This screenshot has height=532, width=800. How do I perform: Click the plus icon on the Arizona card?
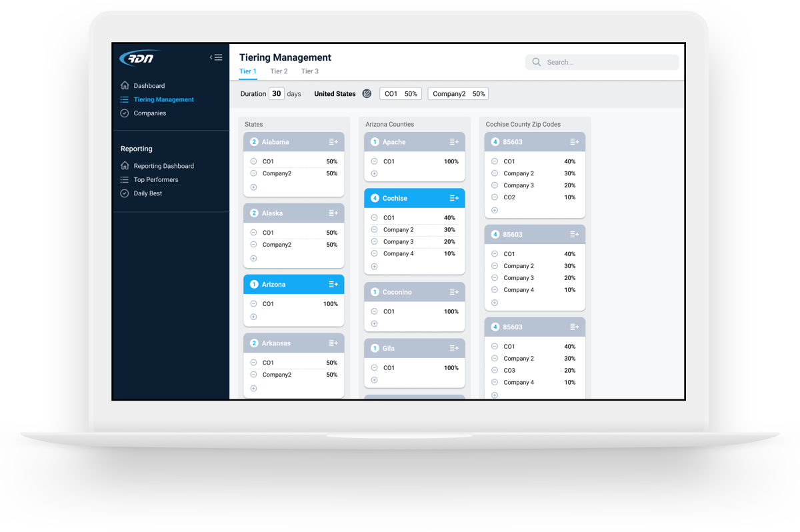point(253,317)
